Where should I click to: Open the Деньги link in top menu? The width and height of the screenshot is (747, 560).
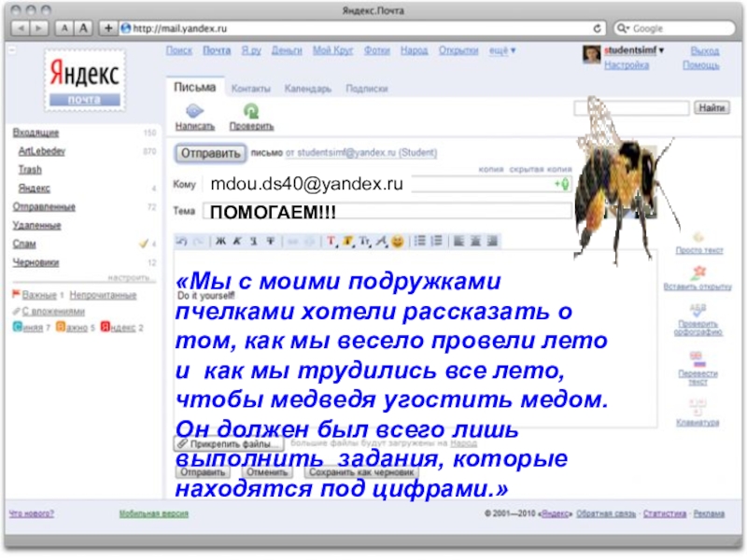pyautogui.click(x=287, y=50)
